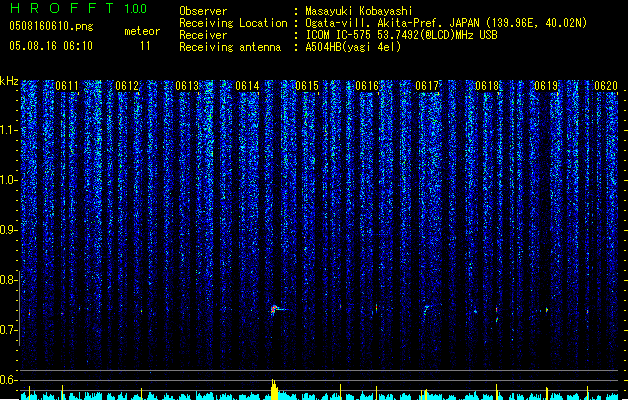The height and width of the screenshot is (400, 629).
Task: Click observer name Masayuki Kobayashi
Action: coord(359,11)
